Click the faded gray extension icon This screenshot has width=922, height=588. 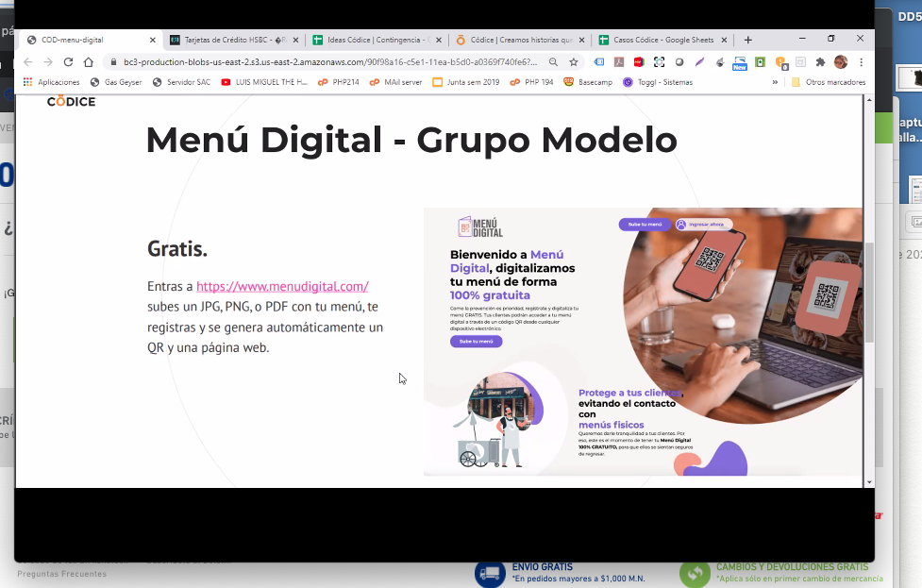(x=800, y=61)
